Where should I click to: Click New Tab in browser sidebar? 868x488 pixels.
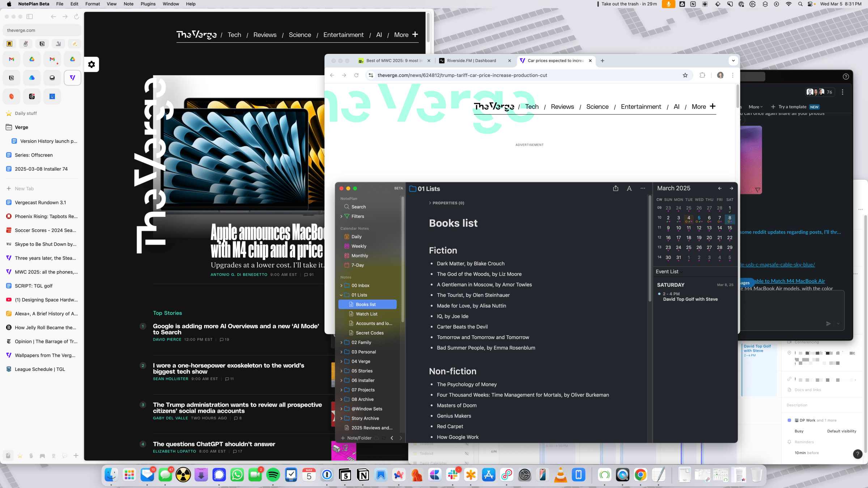[x=24, y=188]
